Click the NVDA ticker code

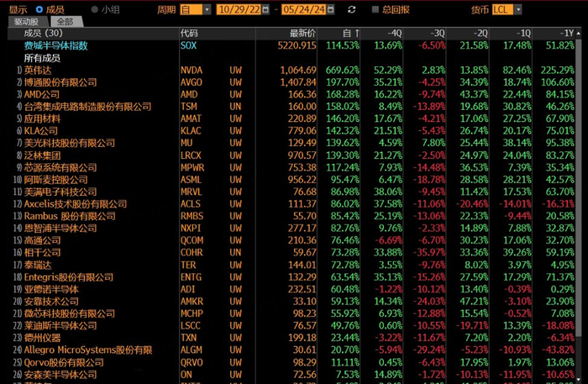click(x=192, y=70)
